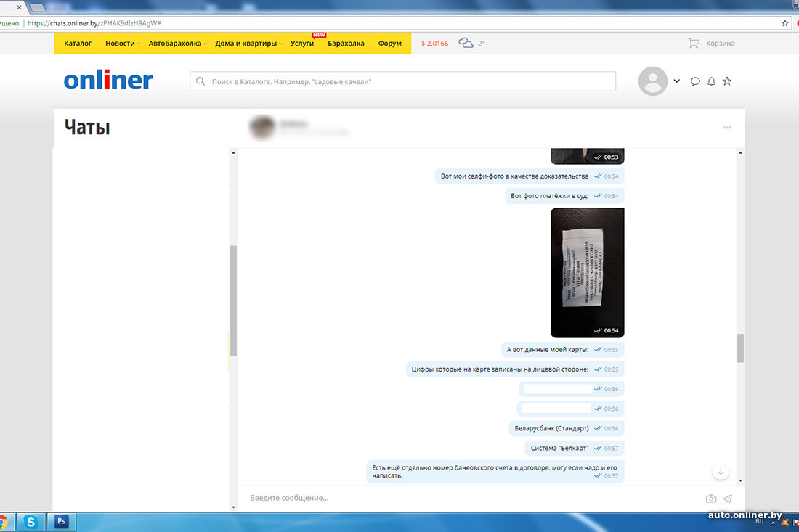The width and height of the screenshot is (799, 532).
Task: Open the cropped selfie photo from 00:53
Action: tap(588, 156)
